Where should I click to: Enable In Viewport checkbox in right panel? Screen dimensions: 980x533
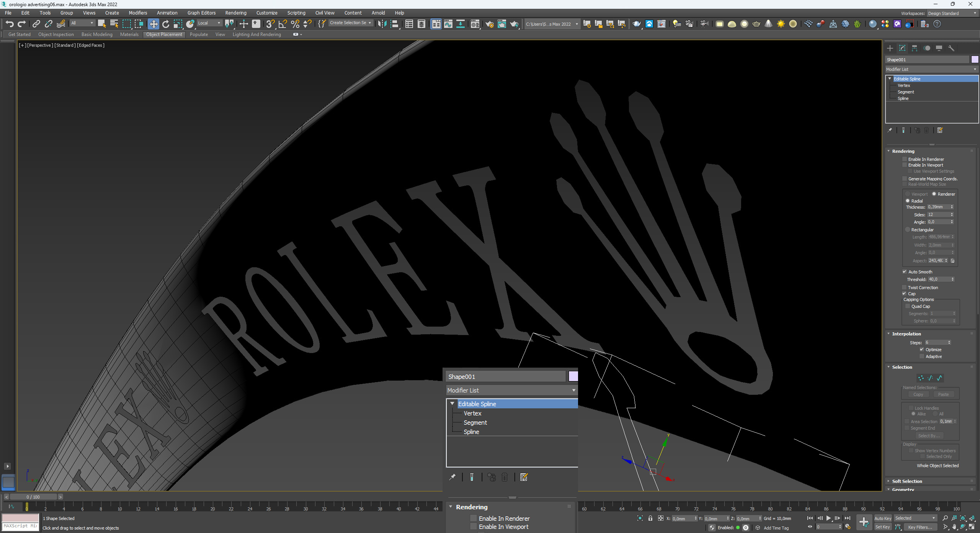coord(905,165)
